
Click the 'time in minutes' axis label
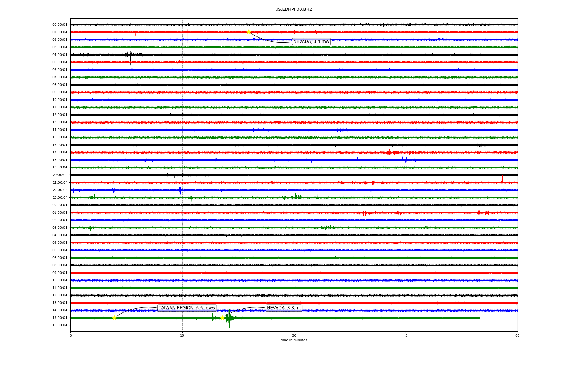coord(293,340)
